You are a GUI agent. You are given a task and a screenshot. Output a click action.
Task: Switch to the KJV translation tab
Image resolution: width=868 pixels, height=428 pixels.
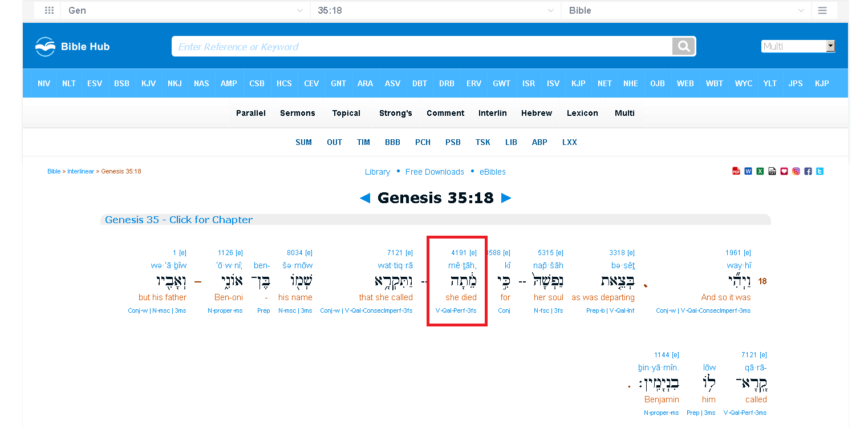pos(148,83)
